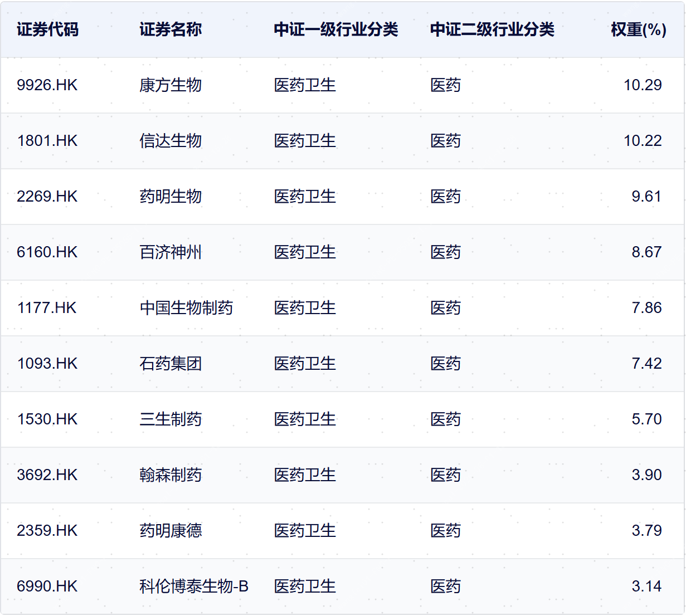686x616 pixels.
Task: Select stock name 康方生物
Action: (171, 85)
